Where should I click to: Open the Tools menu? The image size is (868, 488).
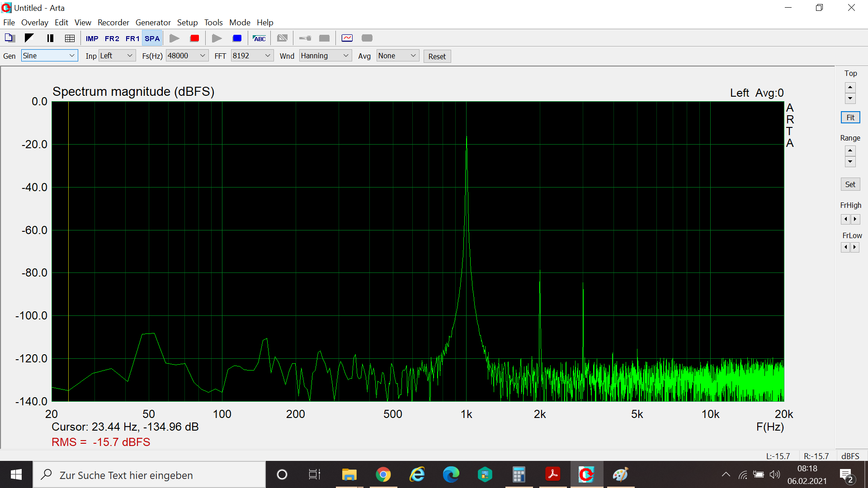coord(213,22)
